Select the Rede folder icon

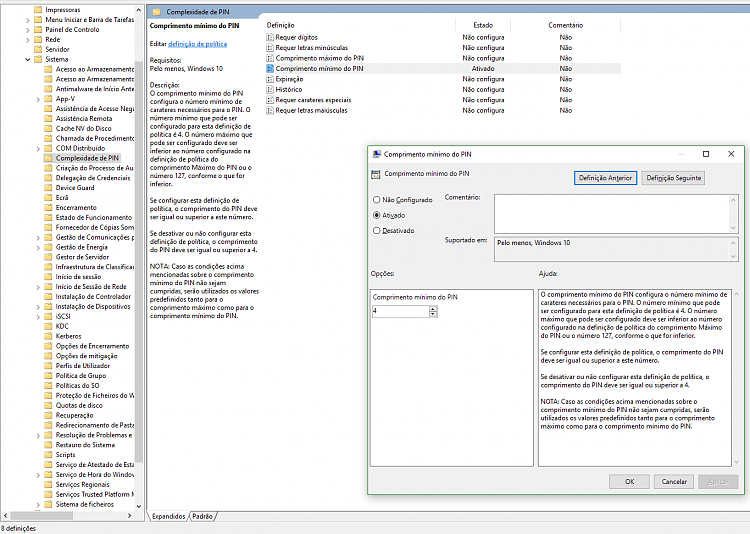[x=38, y=40]
